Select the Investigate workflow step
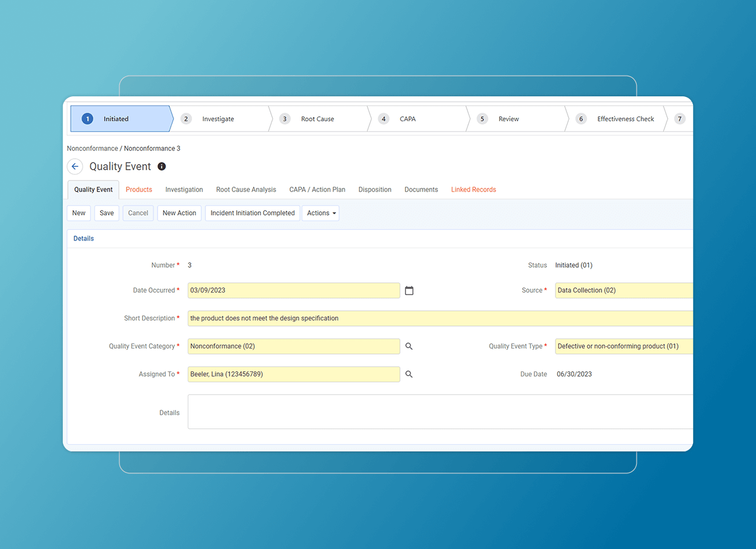 coord(217,119)
